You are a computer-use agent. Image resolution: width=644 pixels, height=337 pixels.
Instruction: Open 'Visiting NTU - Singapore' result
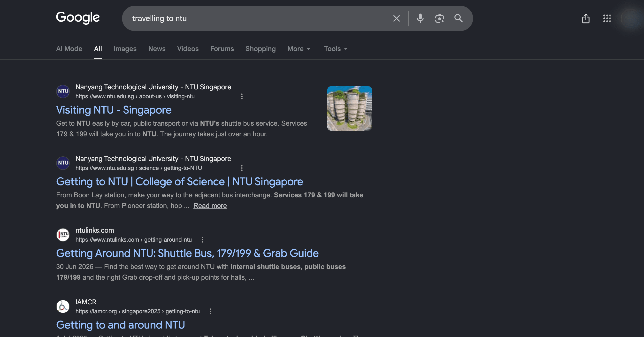click(x=114, y=110)
